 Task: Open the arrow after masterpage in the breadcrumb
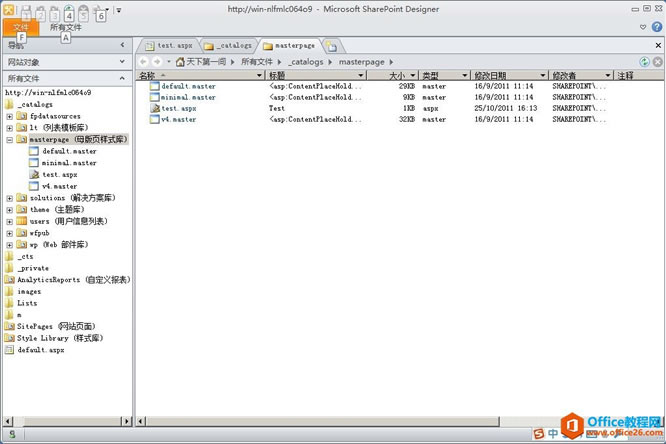(391, 62)
